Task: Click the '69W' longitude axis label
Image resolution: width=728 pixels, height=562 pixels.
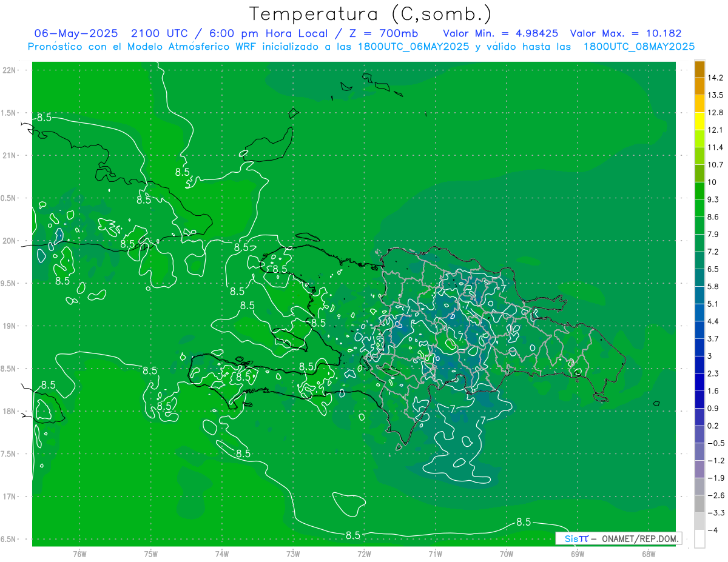Action: pos(578,554)
